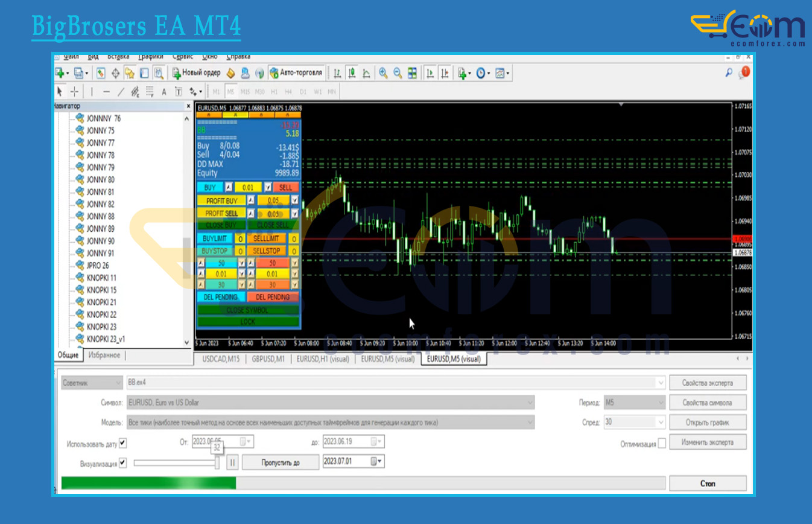The width and height of the screenshot is (812, 524).
Task: Click the search magnifier icon at top right
Action: click(729, 73)
